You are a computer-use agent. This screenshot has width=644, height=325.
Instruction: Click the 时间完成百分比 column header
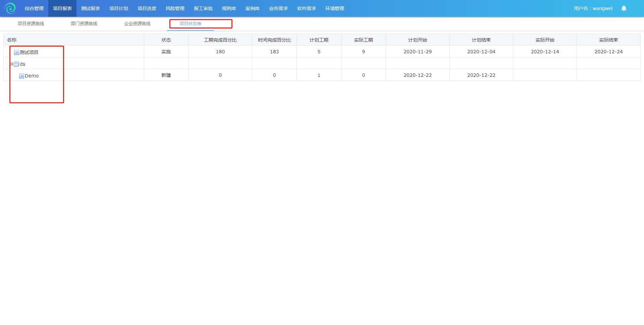coord(274,40)
